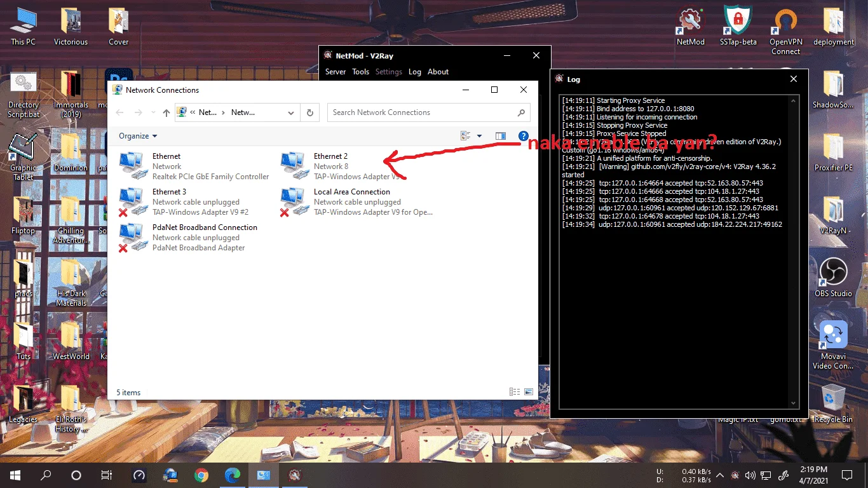Select the Directory Script.bat file

24,95
